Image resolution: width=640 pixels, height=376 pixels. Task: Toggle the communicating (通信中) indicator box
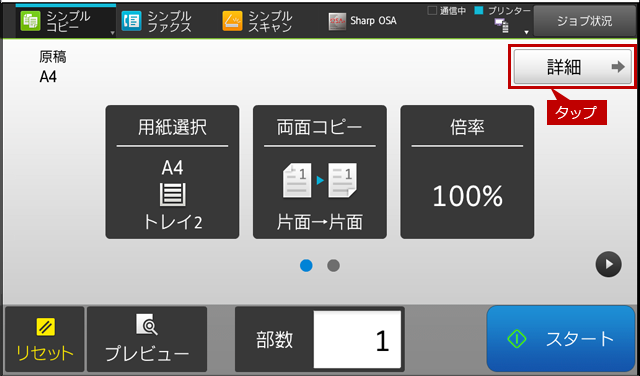pos(432,11)
